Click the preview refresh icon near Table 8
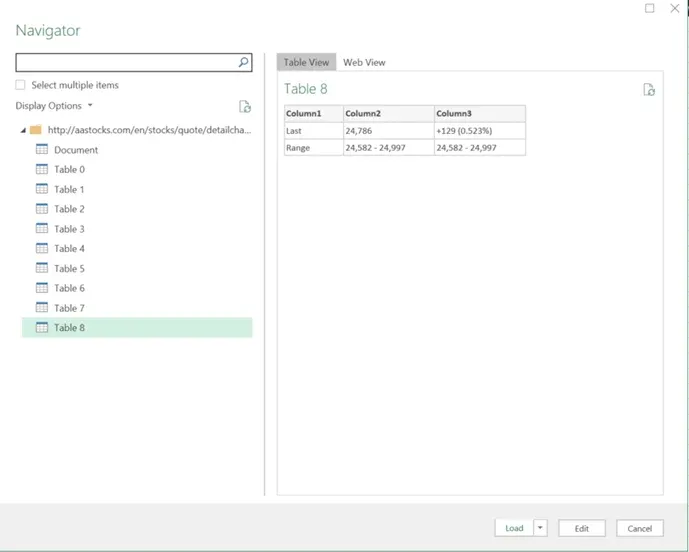This screenshot has height=552, width=689. (649, 90)
